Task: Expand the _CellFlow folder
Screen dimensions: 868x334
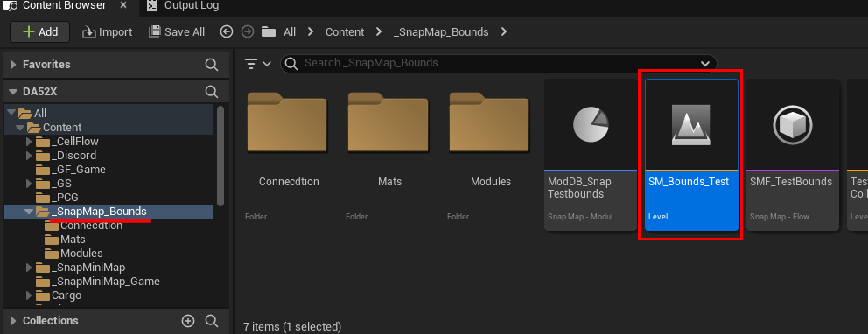Action: pos(30,142)
